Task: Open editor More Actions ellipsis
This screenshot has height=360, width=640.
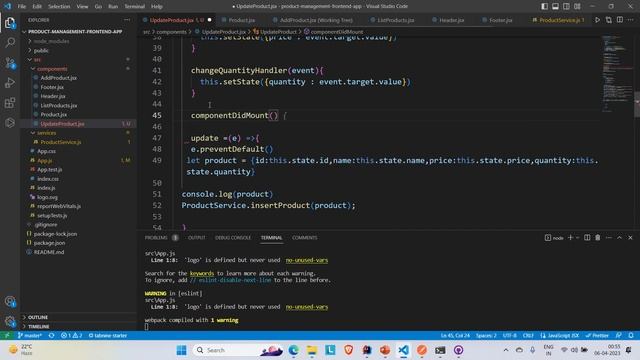Action: (631, 20)
